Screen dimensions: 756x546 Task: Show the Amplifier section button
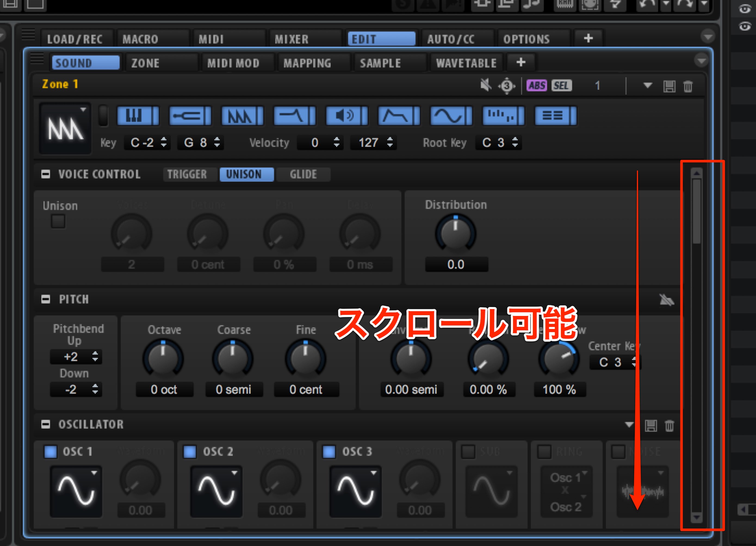(x=347, y=116)
